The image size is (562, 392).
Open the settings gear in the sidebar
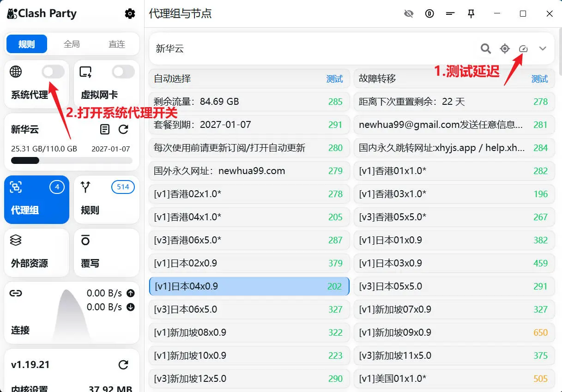point(130,14)
